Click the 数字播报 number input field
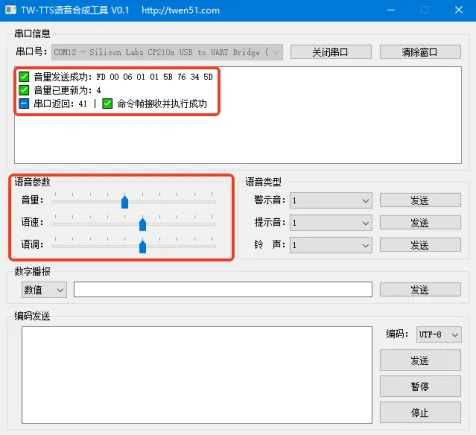The height and width of the screenshot is (435, 476). point(223,289)
